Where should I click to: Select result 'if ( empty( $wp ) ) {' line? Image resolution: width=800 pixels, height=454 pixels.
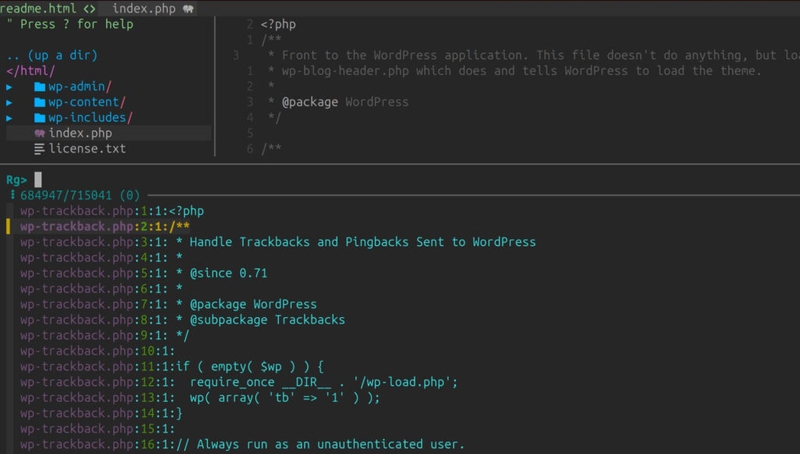(x=172, y=367)
